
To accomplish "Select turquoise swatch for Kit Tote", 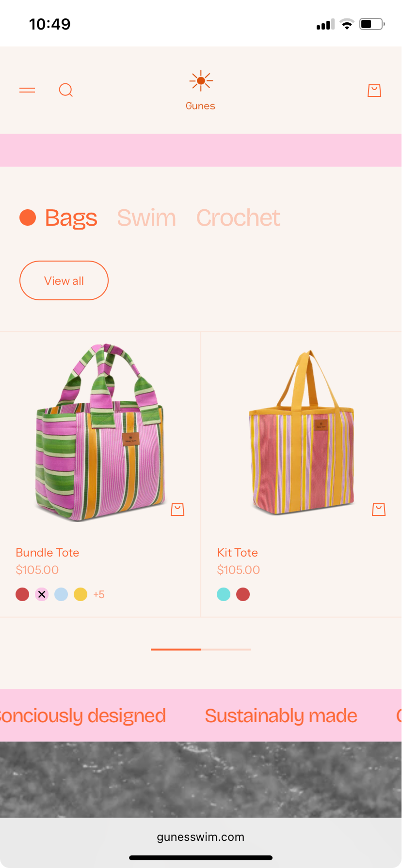I will tap(224, 594).
